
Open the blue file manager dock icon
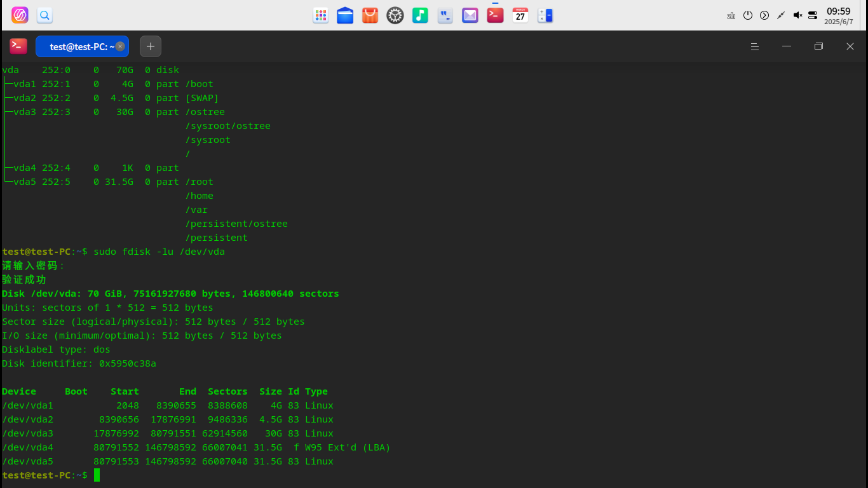[345, 16]
